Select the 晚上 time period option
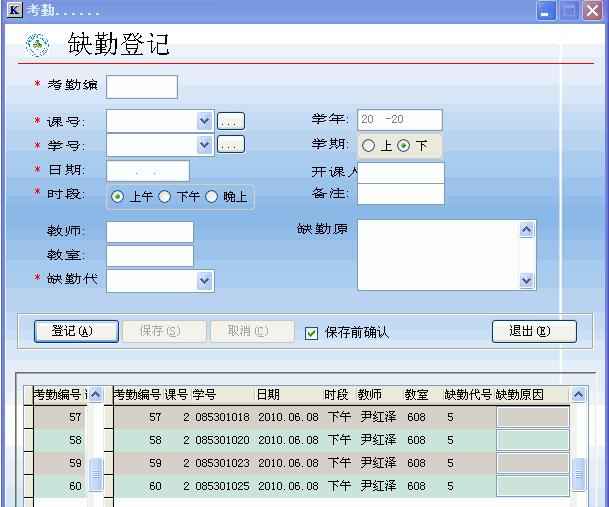The width and height of the screenshot is (609, 507). click(211, 197)
